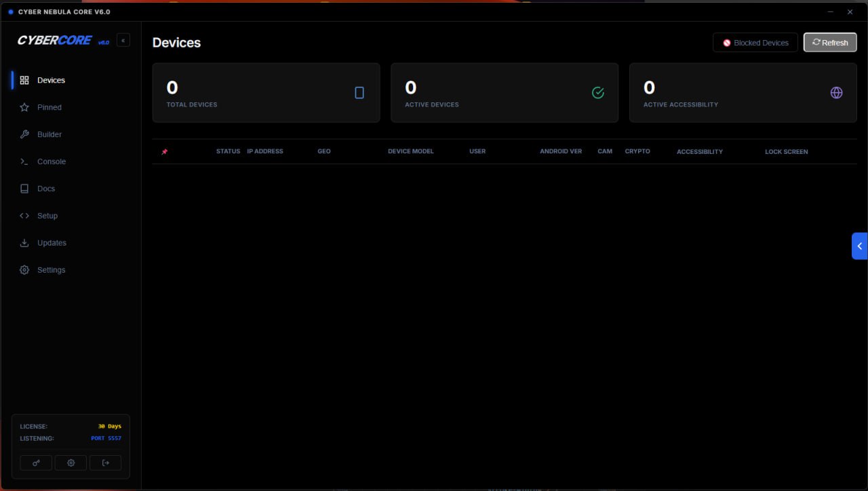Click the checkmark icon in Active Devices card
Viewport: 868px width, 491px height.
coord(598,93)
